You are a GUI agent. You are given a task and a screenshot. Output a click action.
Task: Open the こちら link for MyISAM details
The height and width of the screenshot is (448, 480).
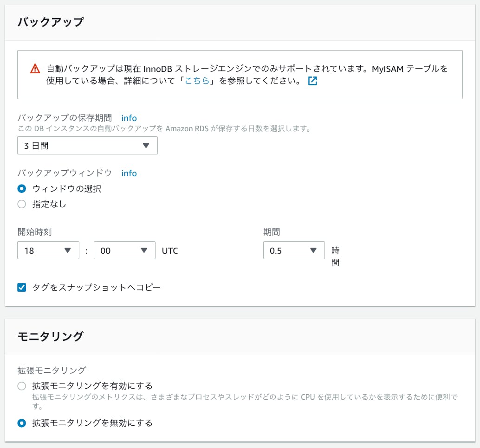(197, 81)
